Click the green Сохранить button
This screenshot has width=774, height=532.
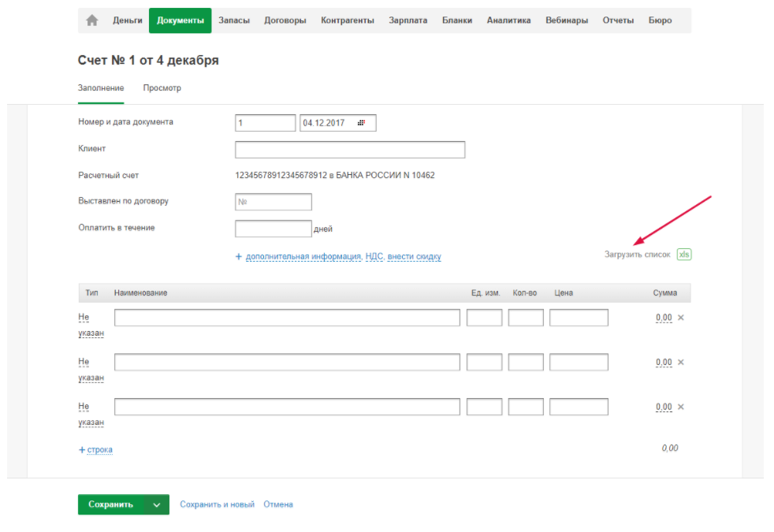[111, 505]
